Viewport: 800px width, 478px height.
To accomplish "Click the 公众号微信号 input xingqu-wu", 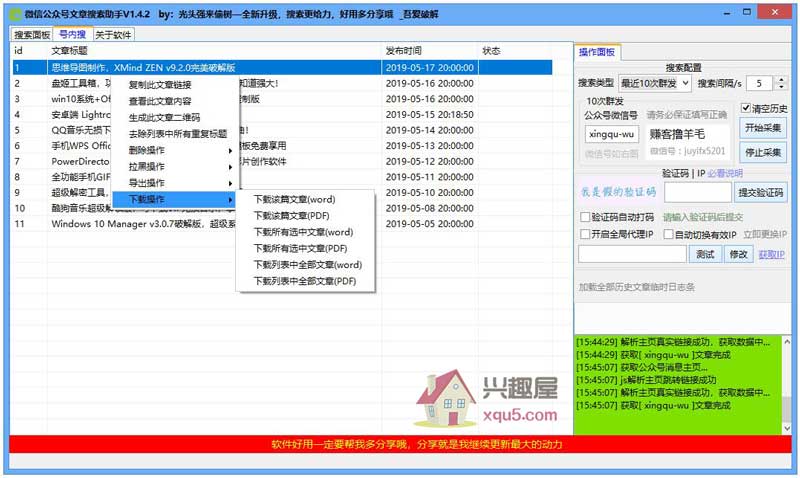I will [611, 134].
